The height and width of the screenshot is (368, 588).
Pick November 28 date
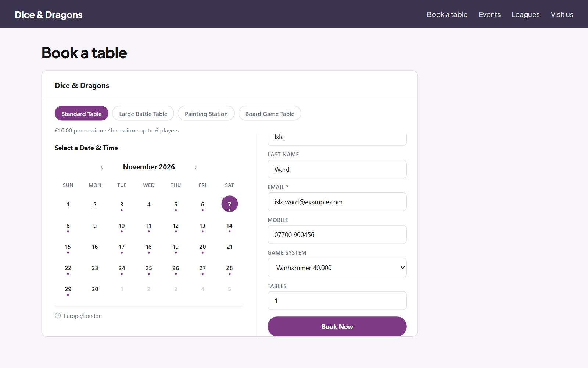click(x=230, y=268)
